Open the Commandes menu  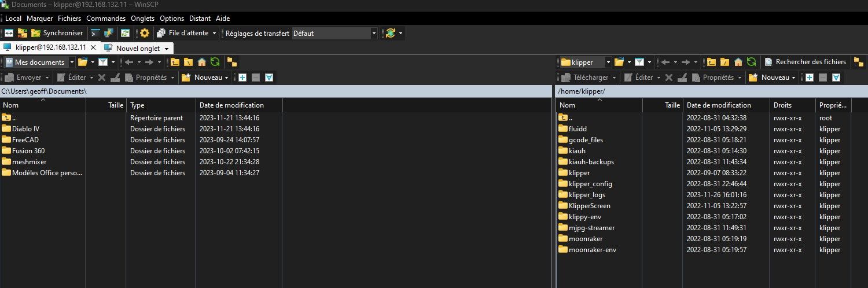point(106,19)
